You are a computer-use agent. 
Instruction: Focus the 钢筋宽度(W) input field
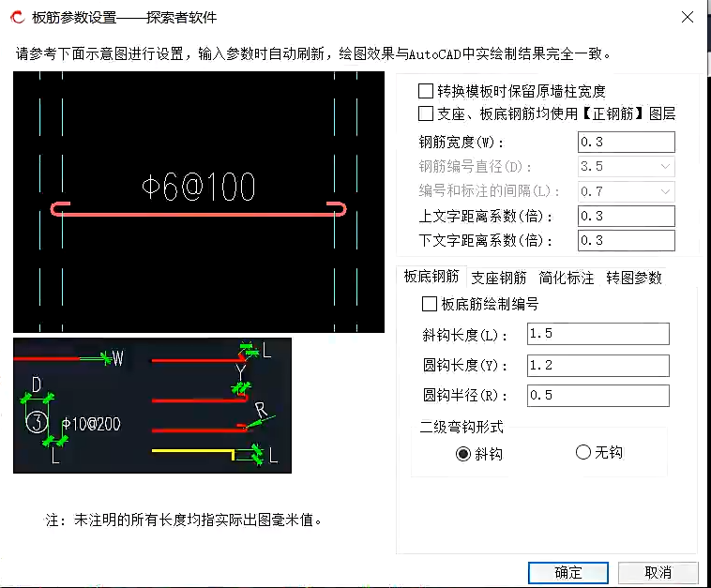point(627,142)
